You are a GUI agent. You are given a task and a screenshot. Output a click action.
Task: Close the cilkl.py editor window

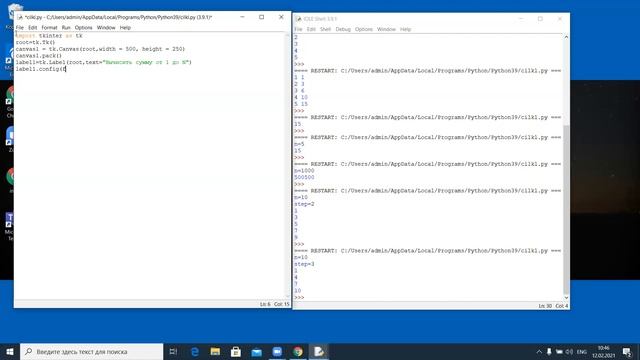tap(281, 17)
